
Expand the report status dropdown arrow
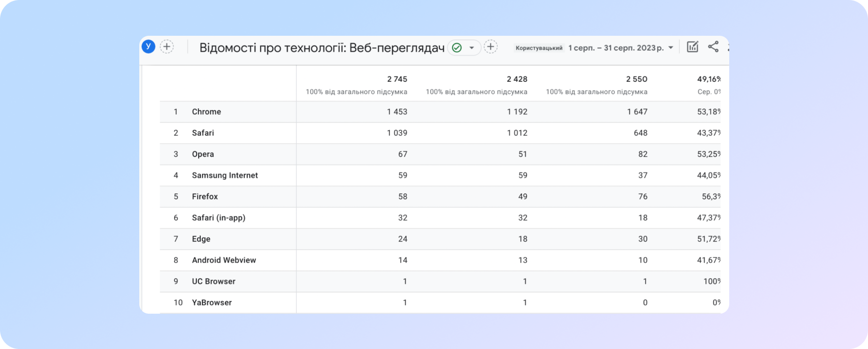coord(471,47)
